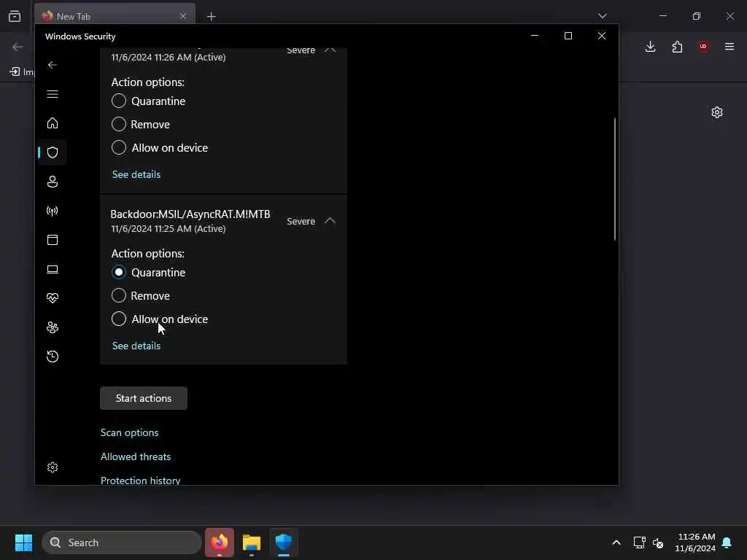Click the muted volume tray icon

658,542
